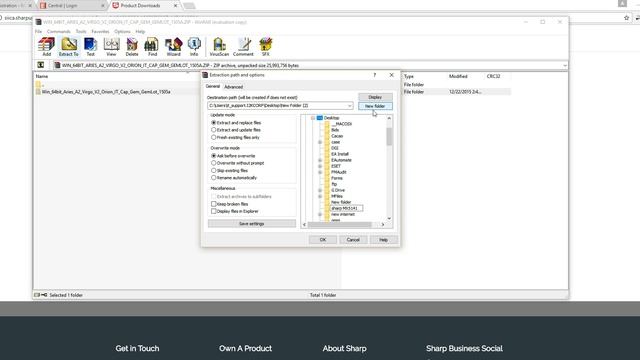Screen dimensions: 640x360
Task: Open the Options menu
Action: pos(122,31)
